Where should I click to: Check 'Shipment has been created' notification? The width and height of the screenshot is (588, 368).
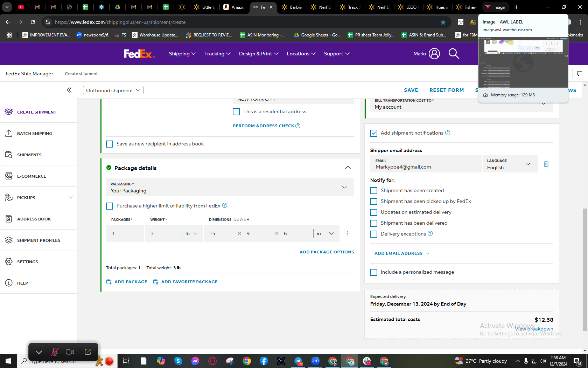pyautogui.click(x=374, y=191)
